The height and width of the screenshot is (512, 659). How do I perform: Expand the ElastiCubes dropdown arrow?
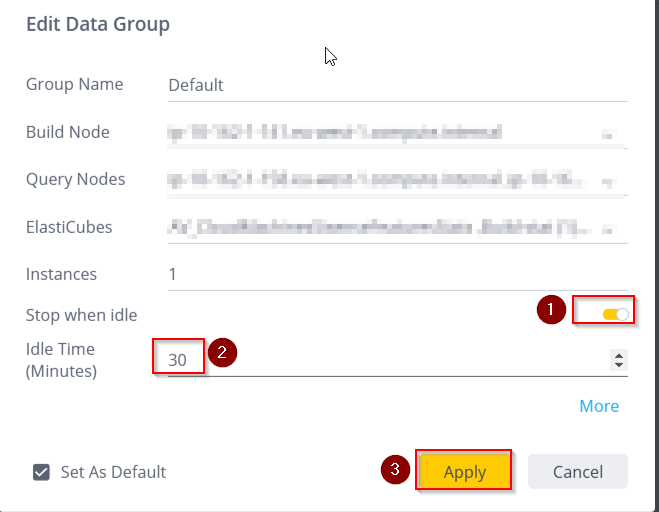(609, 229)
